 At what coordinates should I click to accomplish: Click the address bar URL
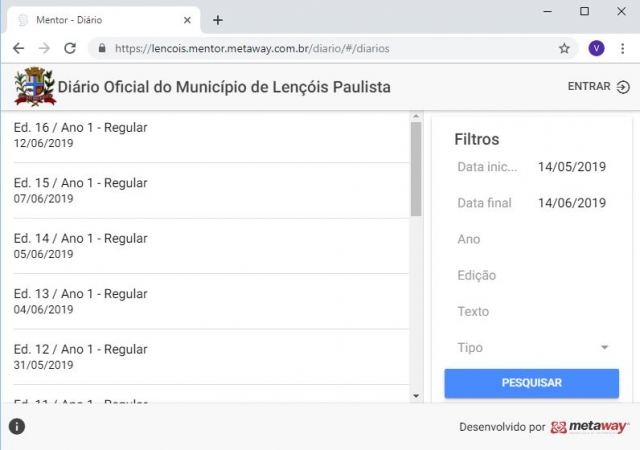252,49
